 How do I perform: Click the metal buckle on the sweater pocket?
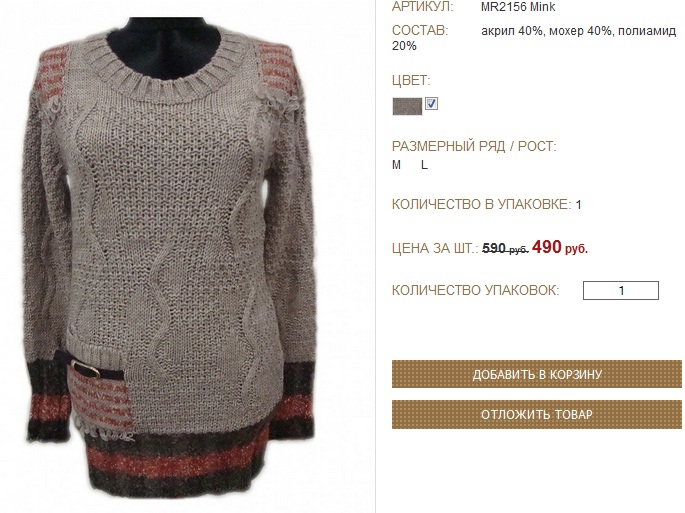(86, 368)
